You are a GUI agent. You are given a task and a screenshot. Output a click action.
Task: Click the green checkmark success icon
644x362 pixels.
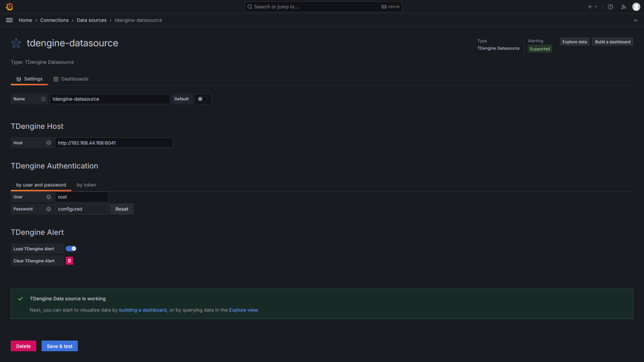pyautogui.click(x=20, y=299)
